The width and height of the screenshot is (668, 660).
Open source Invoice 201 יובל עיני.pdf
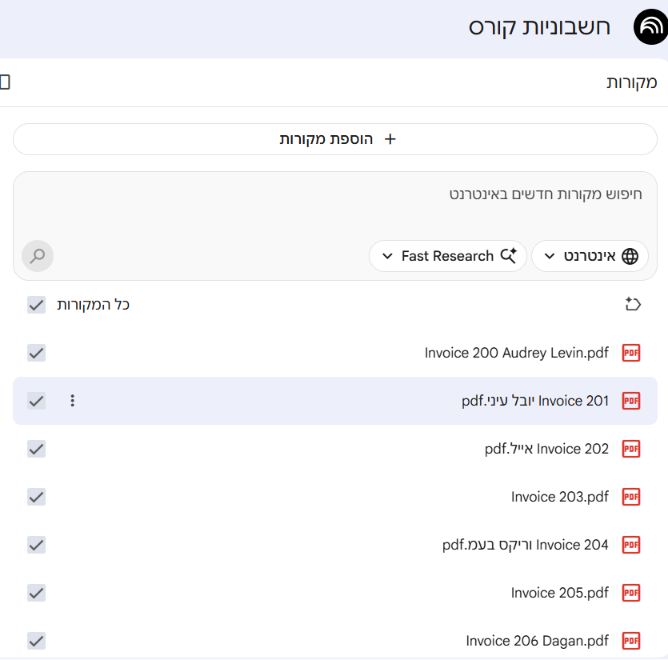[x=535, y=401]
